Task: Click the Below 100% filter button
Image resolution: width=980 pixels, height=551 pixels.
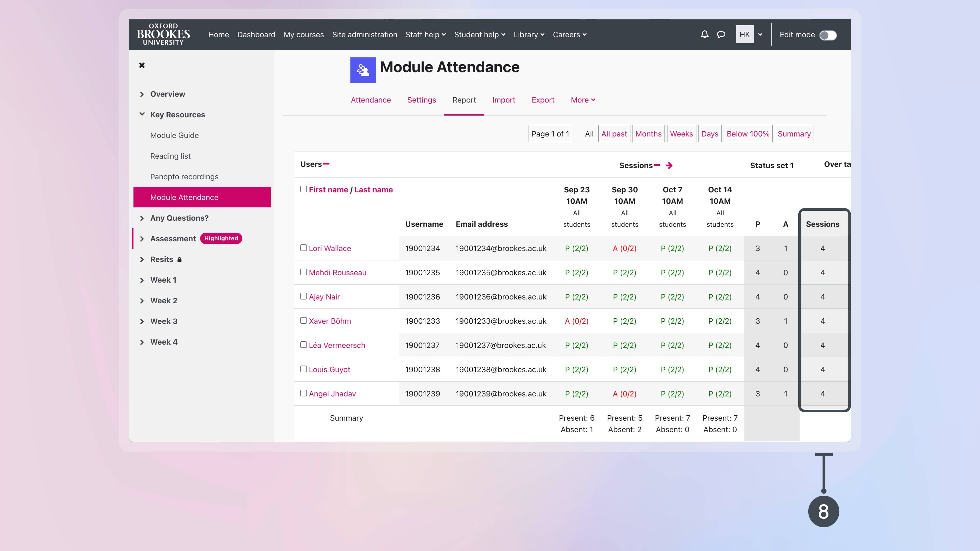Action: click(748, 133)
